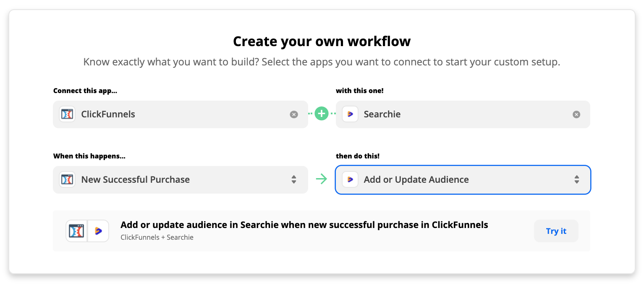
Task: Click Searchie logo in with this one field
Action: 350,114
